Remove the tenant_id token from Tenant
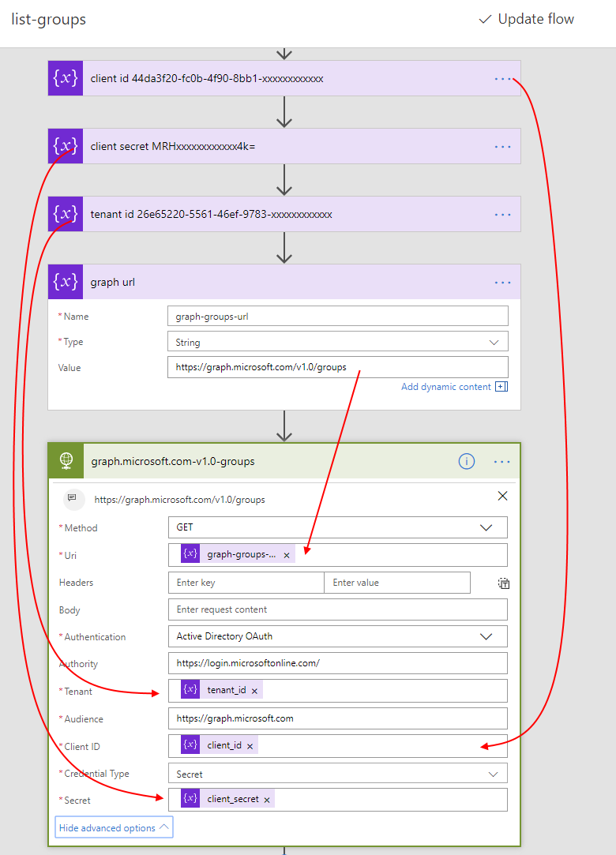Viewport: 616px width, 855px height. point(255,691)
